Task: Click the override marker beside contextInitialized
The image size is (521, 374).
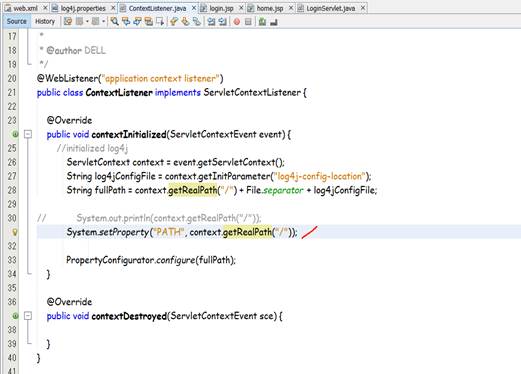Action: tap(15, 134)
